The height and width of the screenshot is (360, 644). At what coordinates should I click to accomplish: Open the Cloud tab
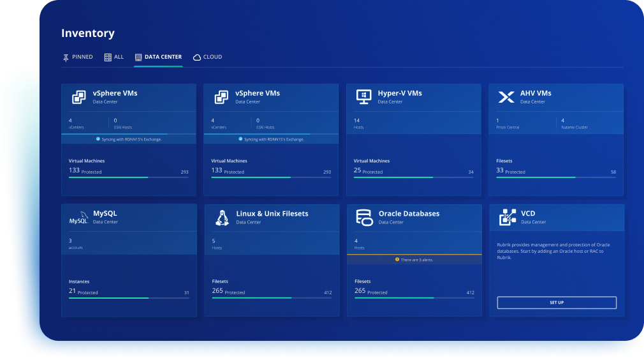point(207,57)
